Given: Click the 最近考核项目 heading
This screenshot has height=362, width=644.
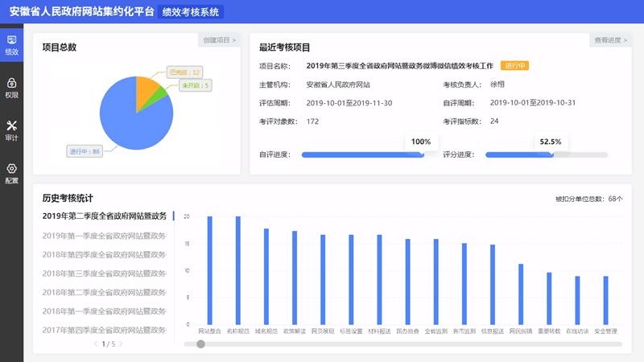Looking at the screenshot, I should click(x=285, y=47).
